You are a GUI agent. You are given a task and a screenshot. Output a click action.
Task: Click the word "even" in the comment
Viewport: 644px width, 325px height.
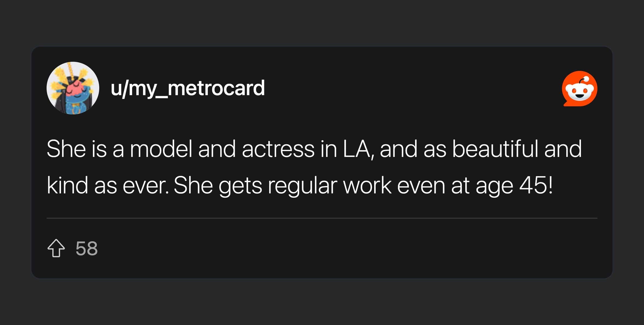421,186
